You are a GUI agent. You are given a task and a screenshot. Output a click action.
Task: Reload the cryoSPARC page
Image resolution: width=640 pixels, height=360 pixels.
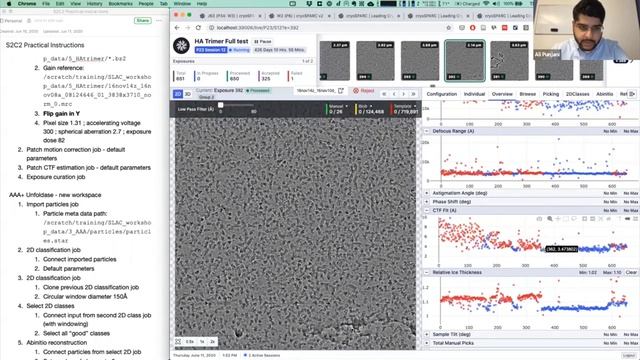(198, 28)
